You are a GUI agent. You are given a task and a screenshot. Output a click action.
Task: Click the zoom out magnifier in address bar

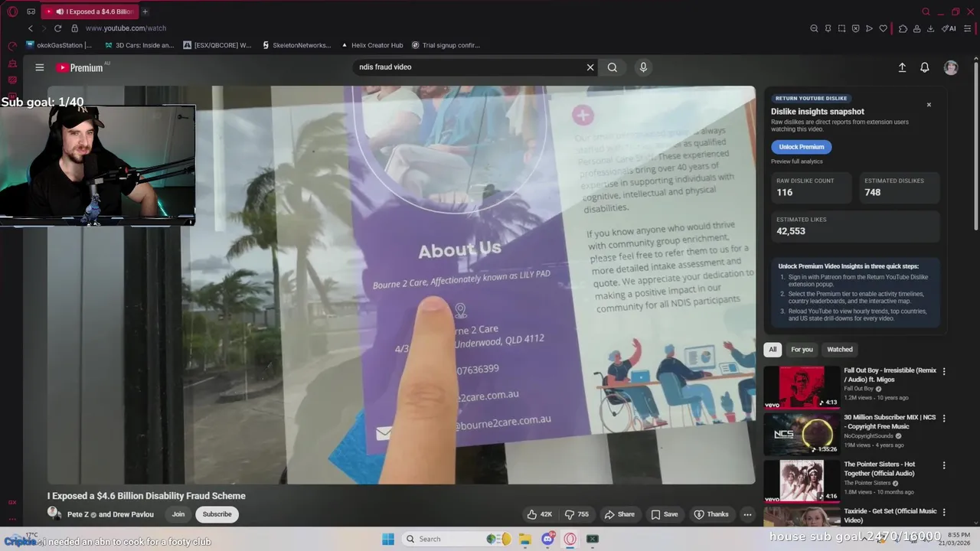tap(814, 28)
